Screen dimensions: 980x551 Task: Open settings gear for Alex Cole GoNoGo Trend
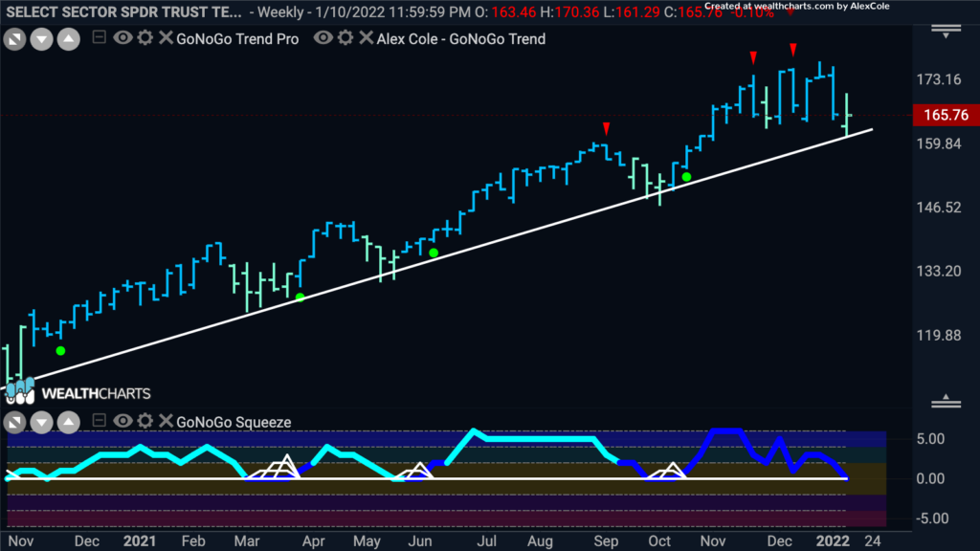tap(345, 38)
